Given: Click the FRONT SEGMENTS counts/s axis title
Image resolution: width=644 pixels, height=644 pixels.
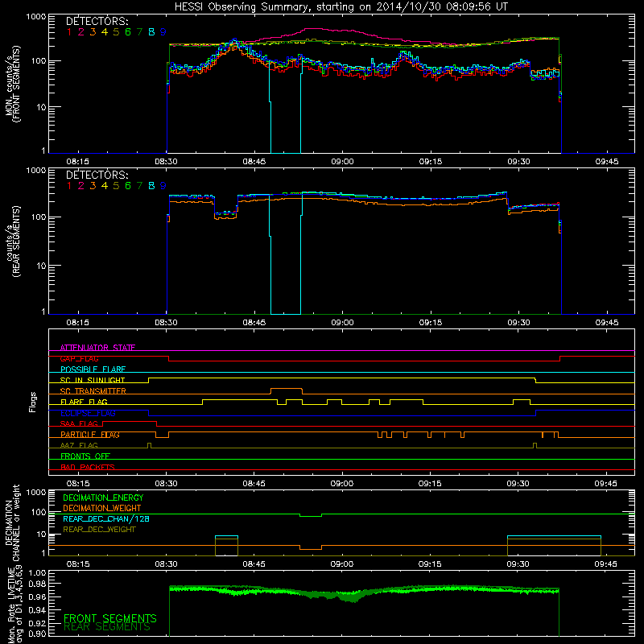Looking at the screenshot, I should [x=12, y=84].
